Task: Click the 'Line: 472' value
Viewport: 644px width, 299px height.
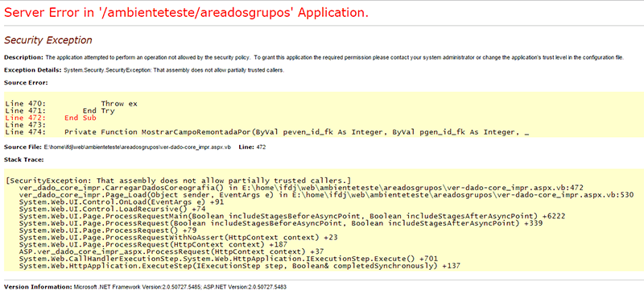Action: (252, 147)
